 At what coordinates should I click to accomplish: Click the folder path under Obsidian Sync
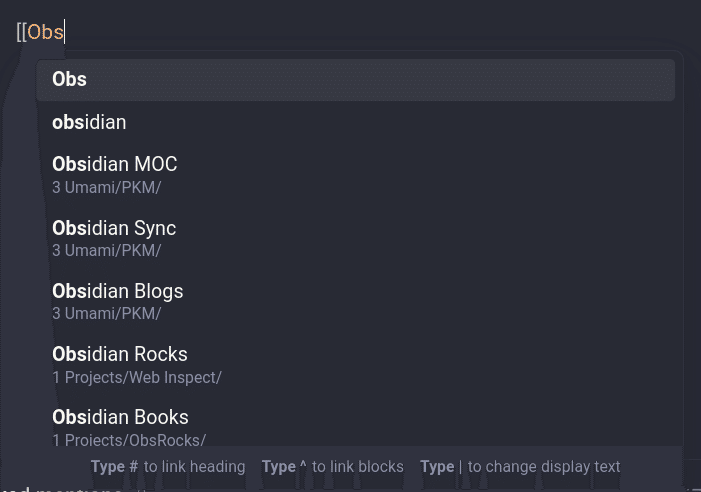(106, 250)
